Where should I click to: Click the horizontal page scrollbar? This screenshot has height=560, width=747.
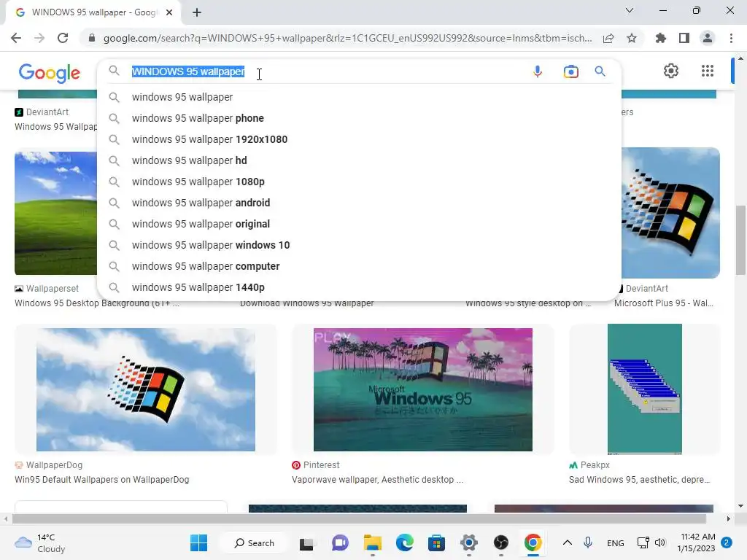click(359, 518)
